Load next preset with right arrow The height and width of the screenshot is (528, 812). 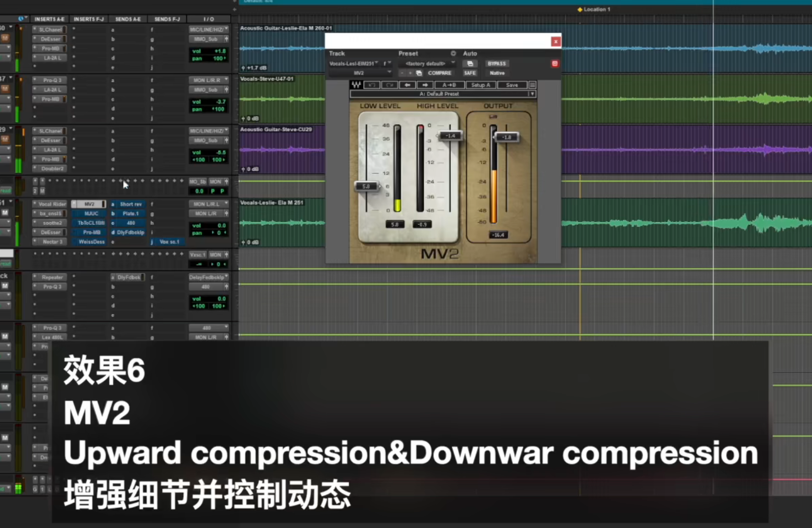tap(425, 85)
